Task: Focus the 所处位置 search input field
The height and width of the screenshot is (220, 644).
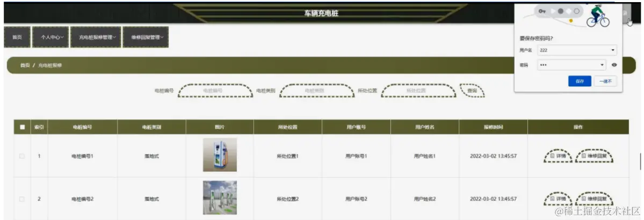Action: [x=418, y=90]
